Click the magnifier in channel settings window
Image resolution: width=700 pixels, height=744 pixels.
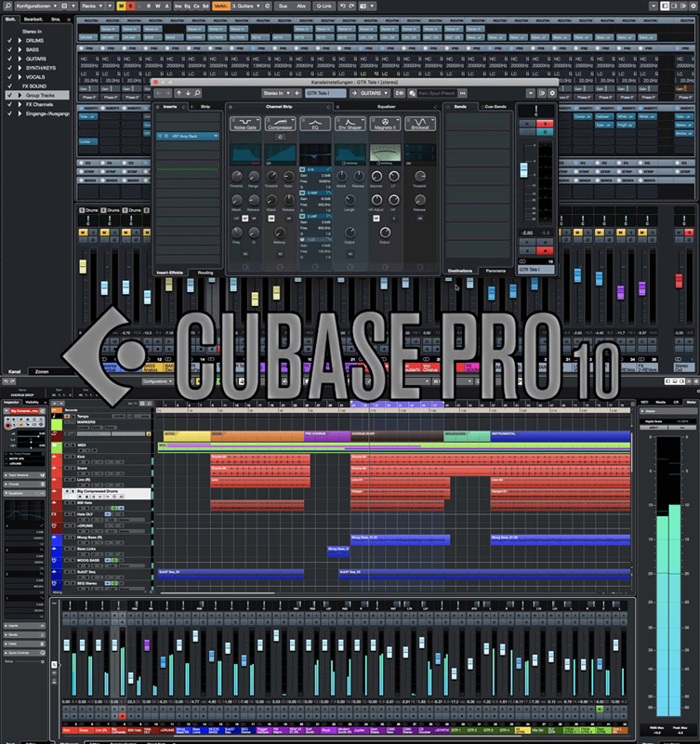pyautogui.click(x=197, y=93)
